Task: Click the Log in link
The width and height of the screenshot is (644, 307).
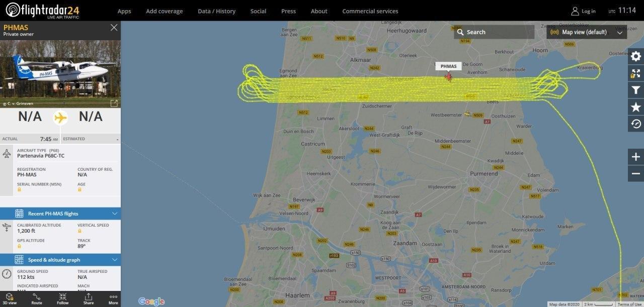Action: (x=583, y=11)
